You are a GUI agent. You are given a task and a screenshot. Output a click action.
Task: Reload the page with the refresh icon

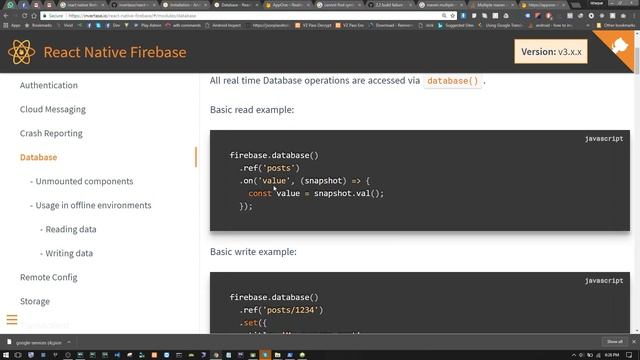pyautogui.click(x=24, y=16)
